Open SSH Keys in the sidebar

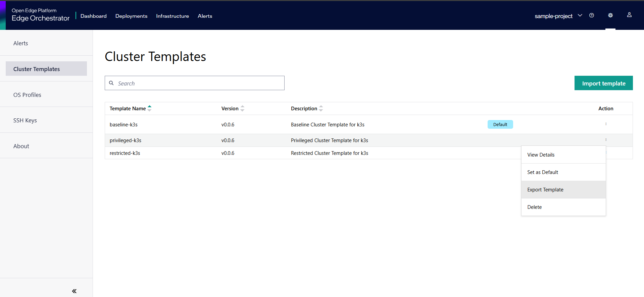(25, 120)
